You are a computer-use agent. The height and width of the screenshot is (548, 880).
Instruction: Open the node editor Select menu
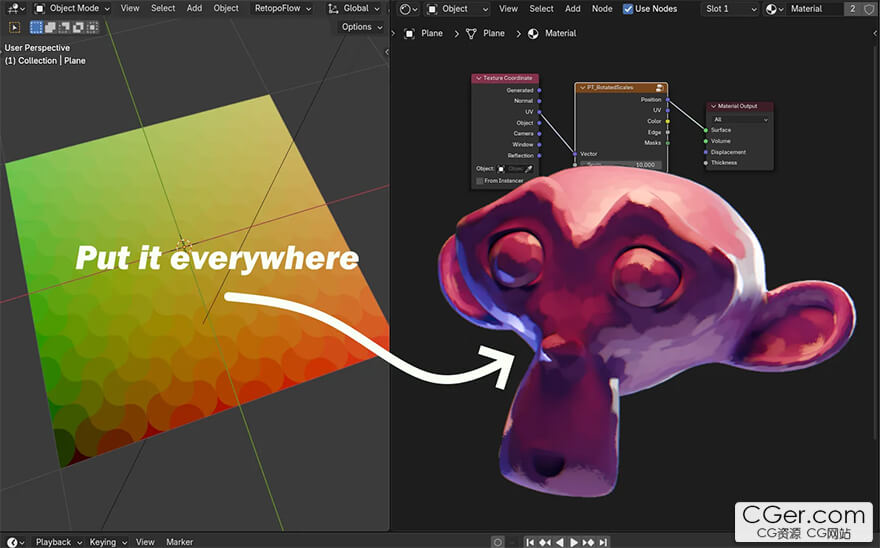tap(541, 9)
